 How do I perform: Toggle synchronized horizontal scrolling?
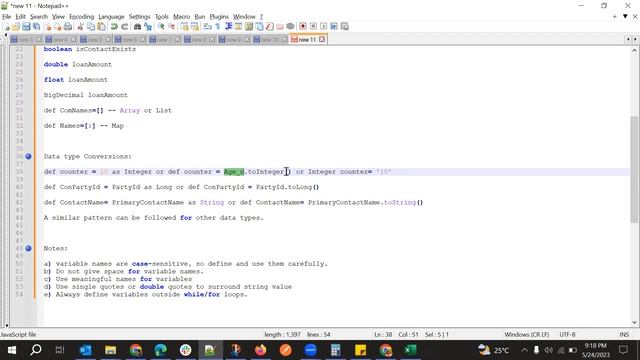(195, 27)
